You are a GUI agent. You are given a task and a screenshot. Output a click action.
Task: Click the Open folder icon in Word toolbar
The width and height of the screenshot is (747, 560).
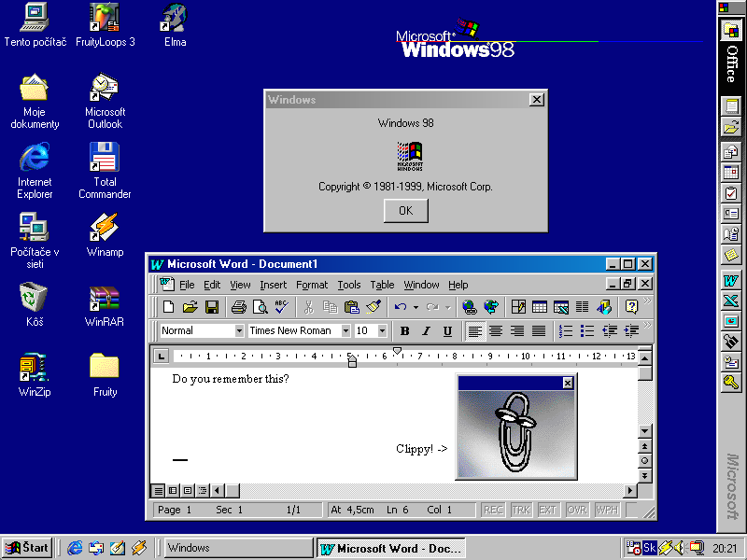pyautogui.click(x=190, y=307)
